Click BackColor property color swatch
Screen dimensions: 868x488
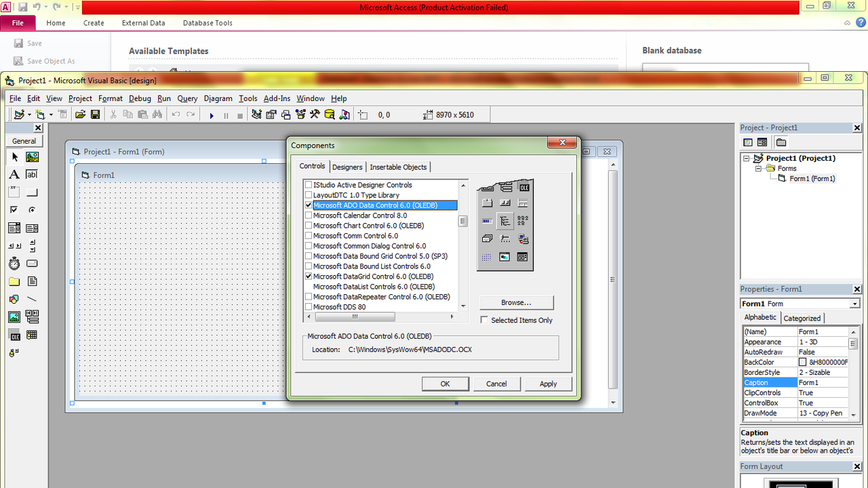(803, 363)
